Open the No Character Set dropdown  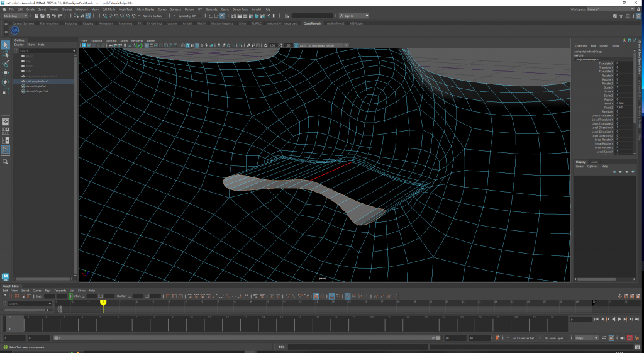[523, 338]
